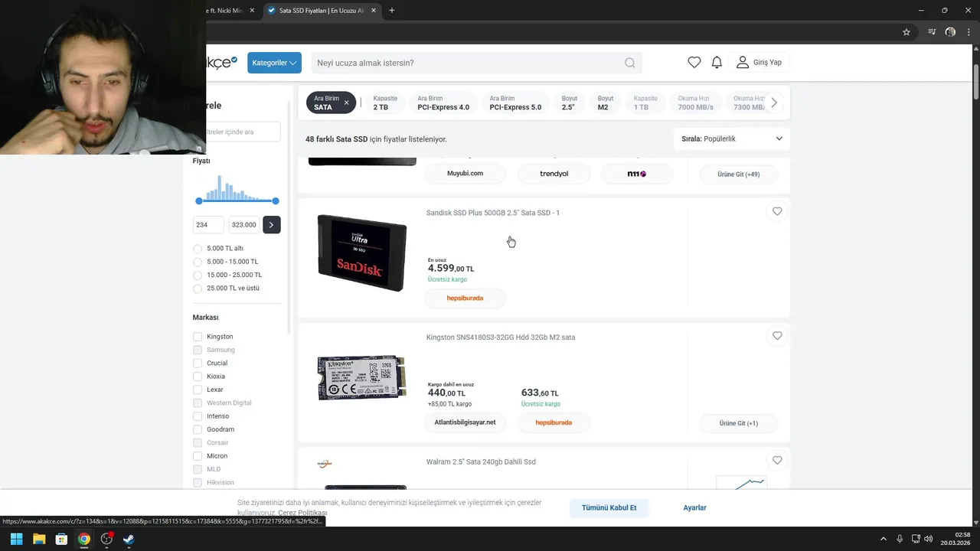The width and height of the screenshot is (980, 551).
Task: Open the favorites heart in header
Action: click(x=694, y=63)
